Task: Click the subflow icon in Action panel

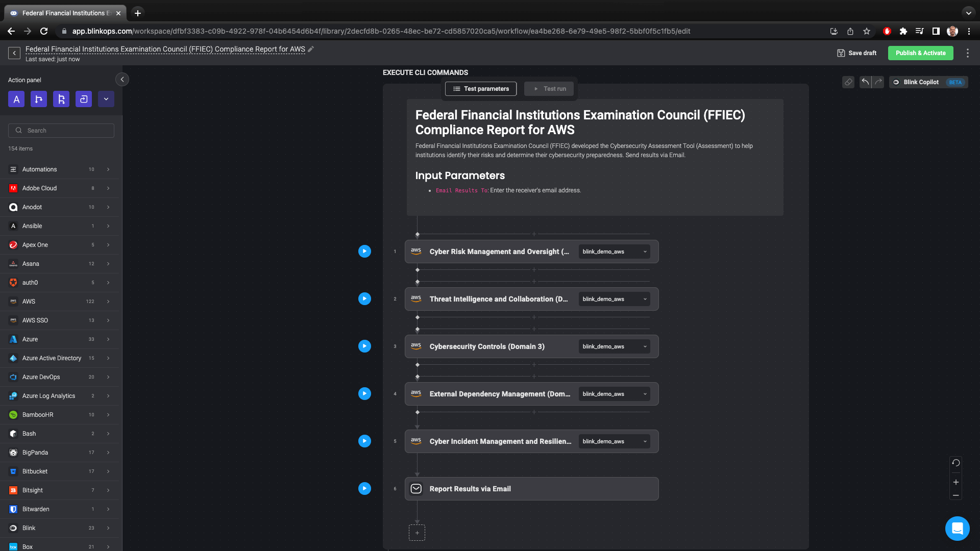Action: click(61, 99)
